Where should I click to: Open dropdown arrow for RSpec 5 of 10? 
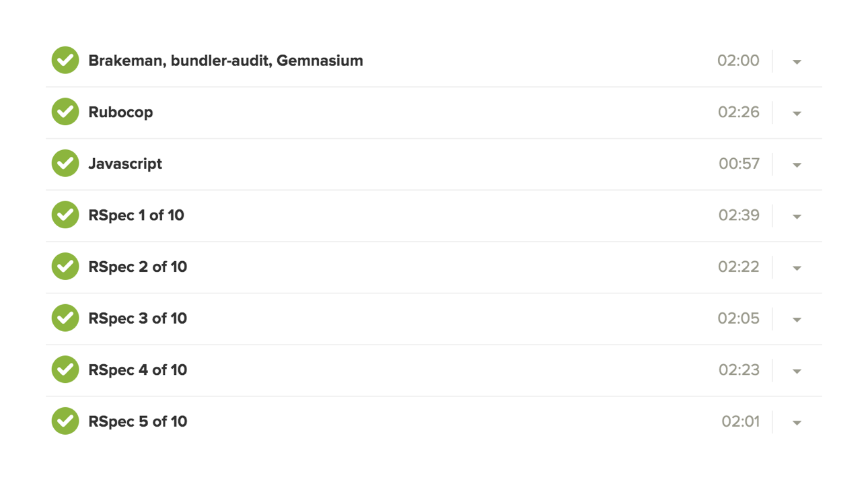point(797,423)
